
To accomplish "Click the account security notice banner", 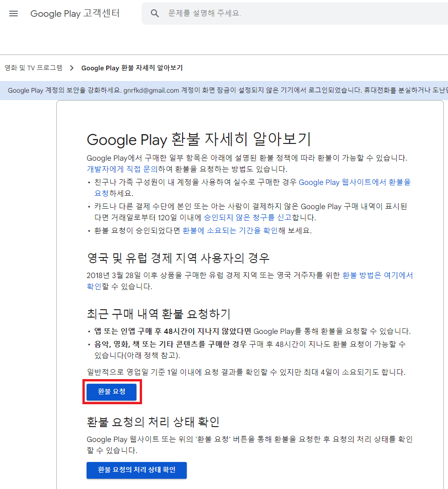I will pyautogui.click(x=224, y=90).
